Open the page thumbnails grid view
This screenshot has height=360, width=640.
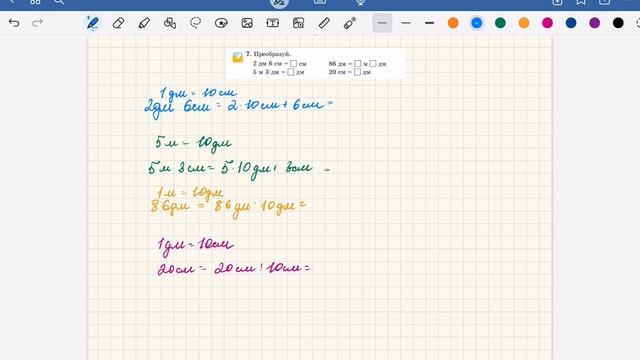(35, 2)
